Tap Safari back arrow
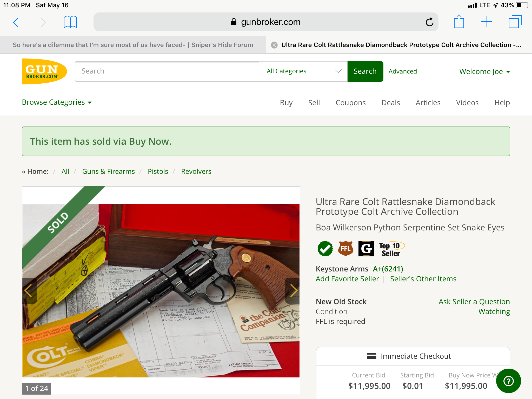Screen dimensions: 532x399 (16, 22)
